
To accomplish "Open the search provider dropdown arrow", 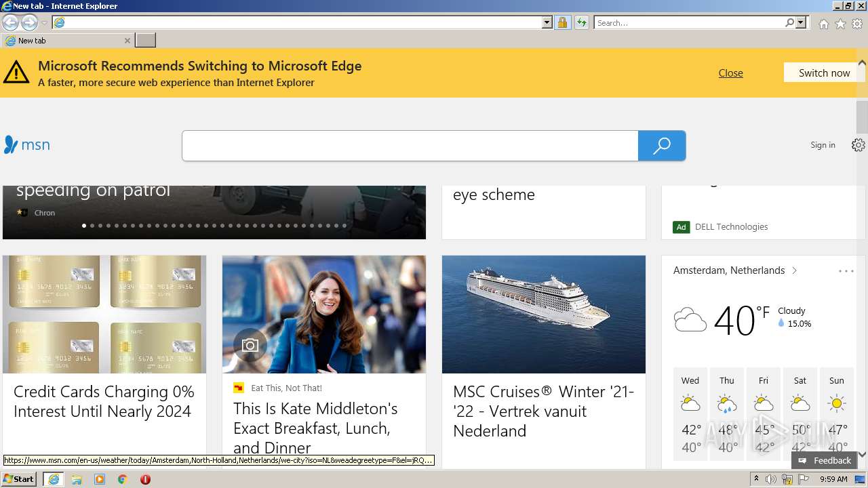I will pyautogui.click(x=801, y=22).
